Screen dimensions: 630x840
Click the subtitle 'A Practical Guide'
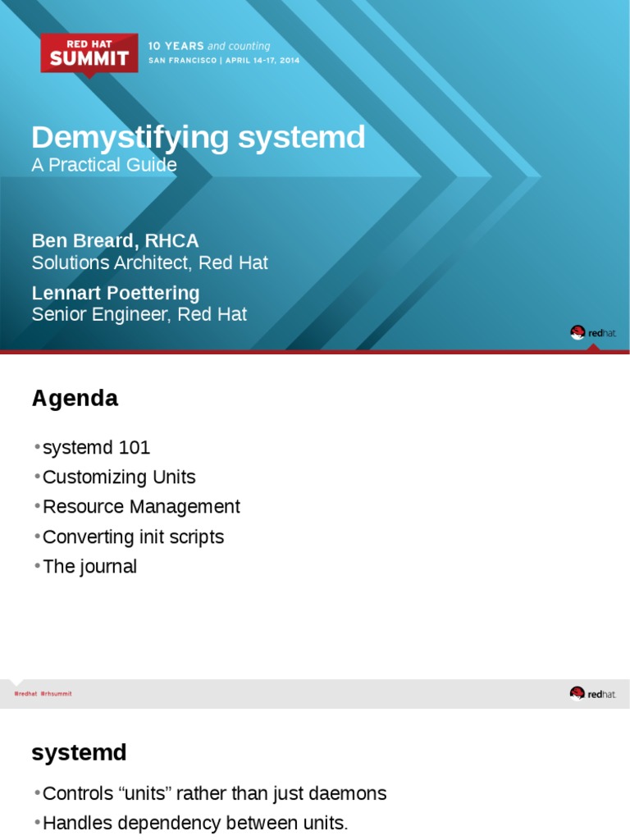click(104, 164)
